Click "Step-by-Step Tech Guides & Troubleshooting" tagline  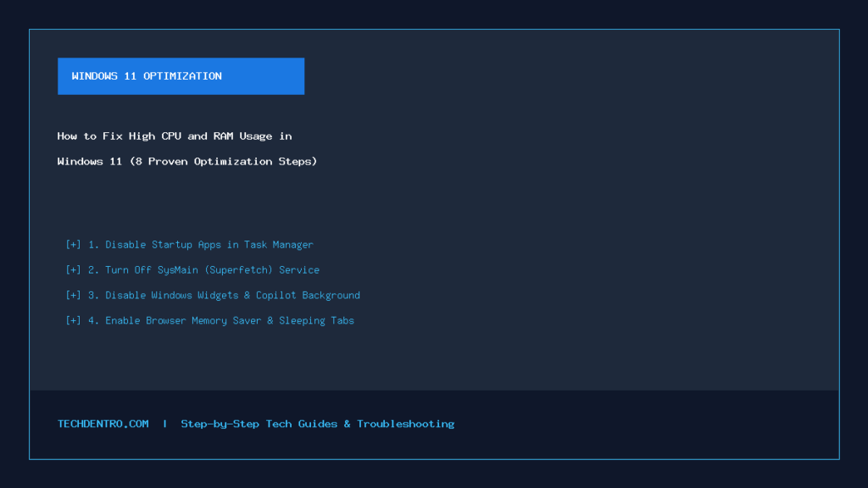[x=318, y=424]
